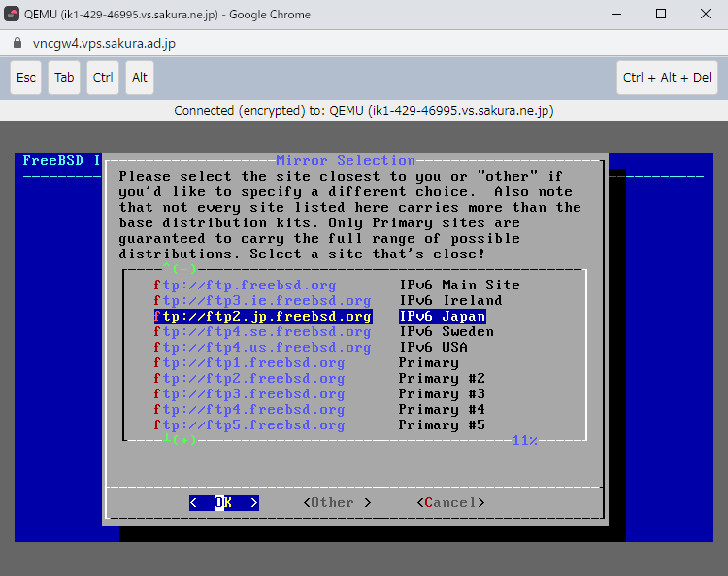Select the ftp3.ie.freebsd.org Ireland mirror
The image size is (728, 576).
click(262, 301)
